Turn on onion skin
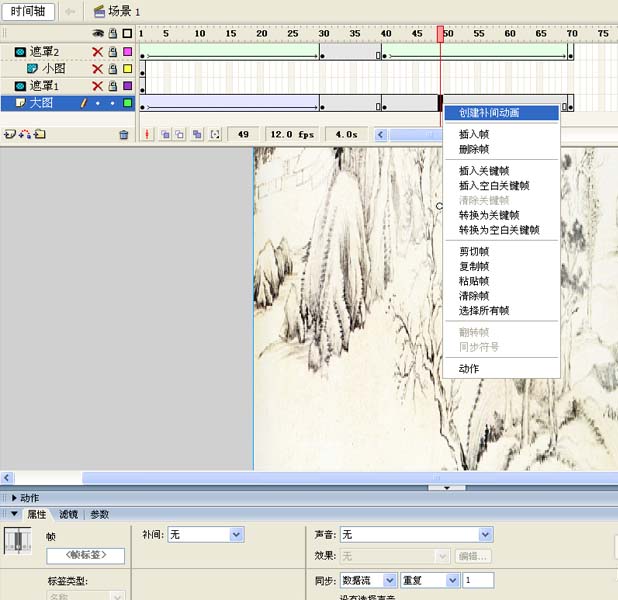Screen dimensions: 618x600 click(x=165, y=134)
